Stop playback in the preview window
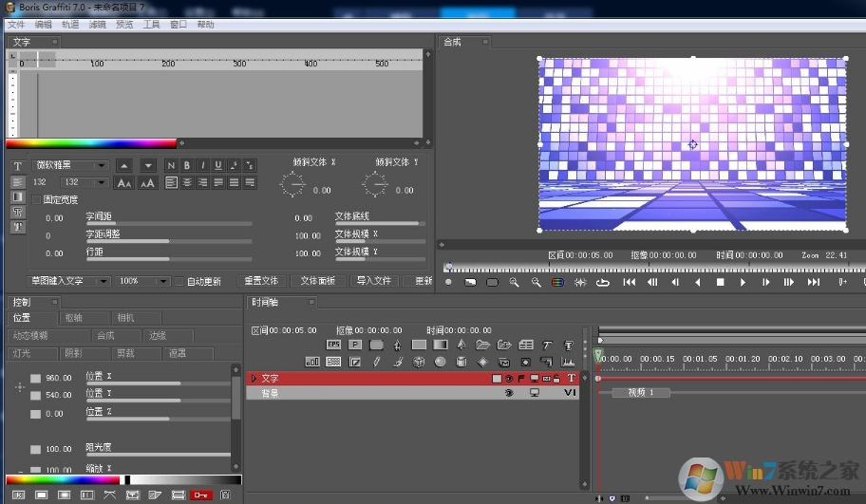 click(x=721, y=282)
